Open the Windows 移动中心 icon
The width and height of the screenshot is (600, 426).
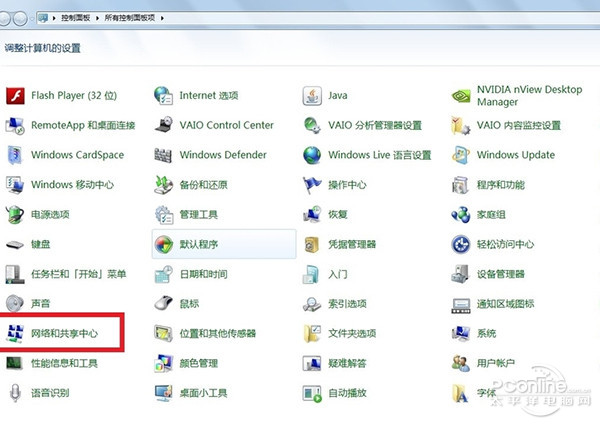click(15, 185)
